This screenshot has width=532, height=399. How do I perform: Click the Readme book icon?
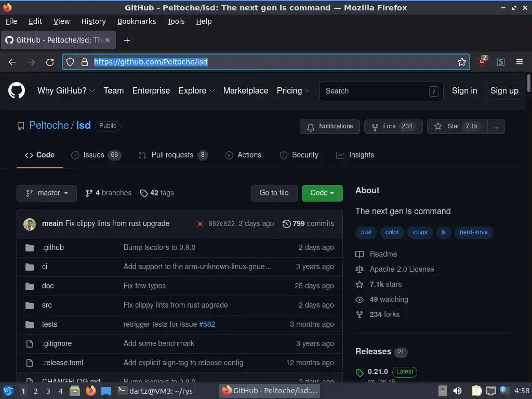pos(360,254)
